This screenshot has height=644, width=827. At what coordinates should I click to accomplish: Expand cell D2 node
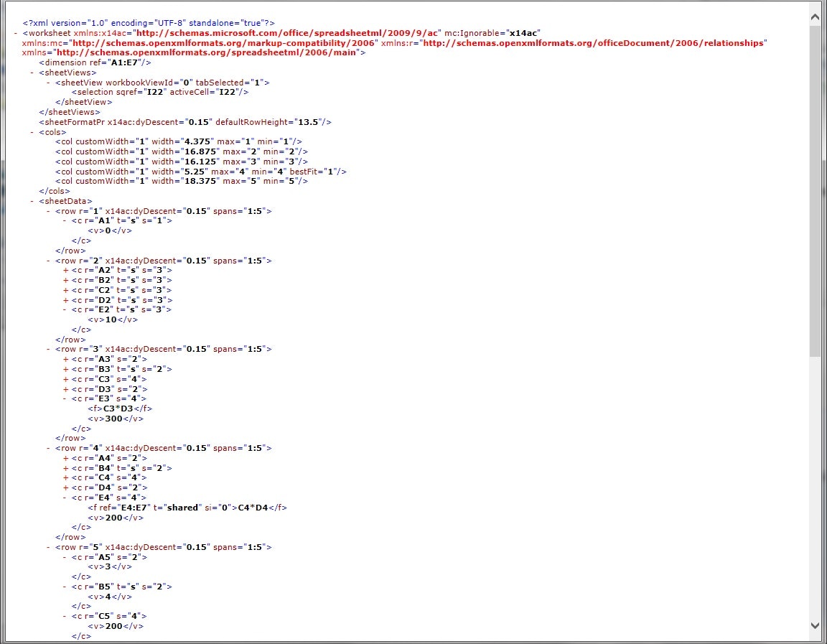coord(65,301)
